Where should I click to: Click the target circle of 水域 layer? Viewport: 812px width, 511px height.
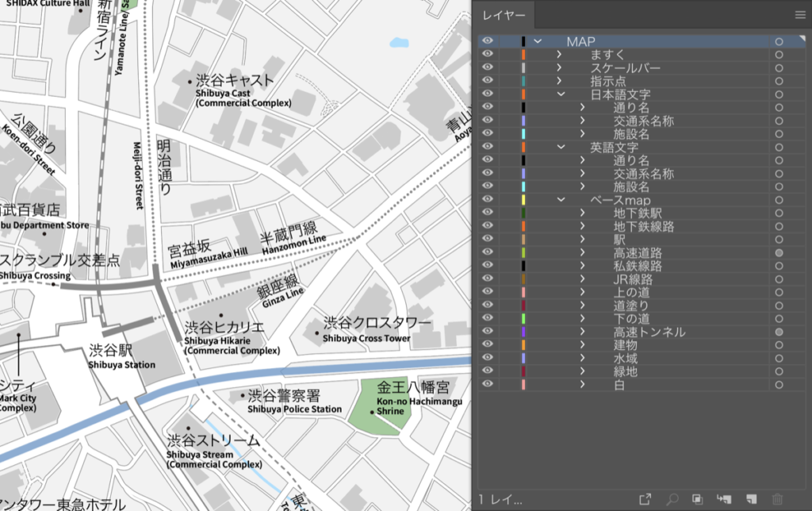pos(779,358)
